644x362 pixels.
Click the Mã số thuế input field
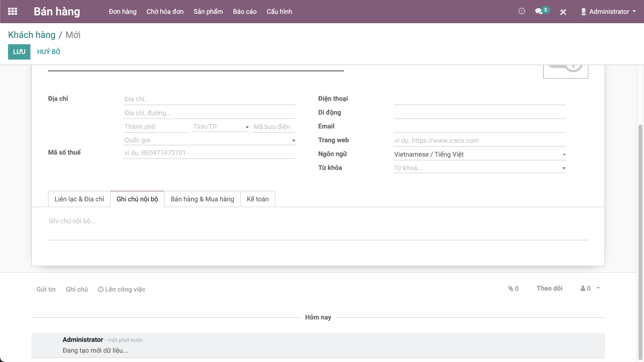tap(209, 153)
